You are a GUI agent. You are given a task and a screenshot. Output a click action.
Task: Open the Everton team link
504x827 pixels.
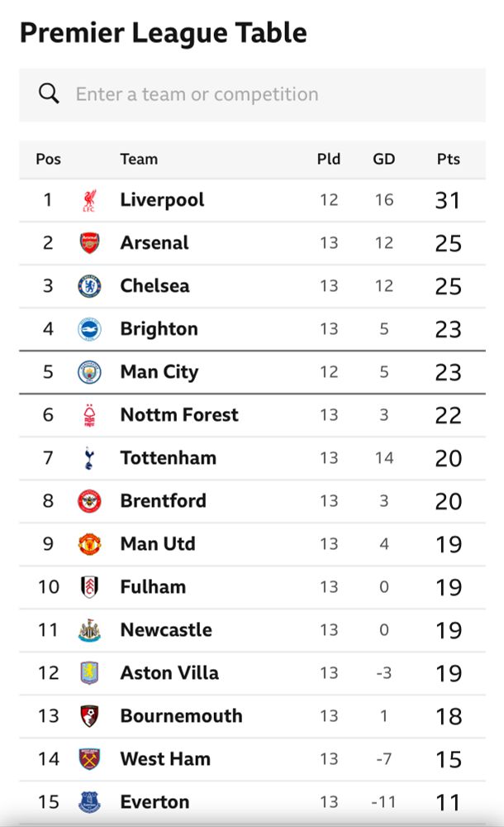[155, 802]
